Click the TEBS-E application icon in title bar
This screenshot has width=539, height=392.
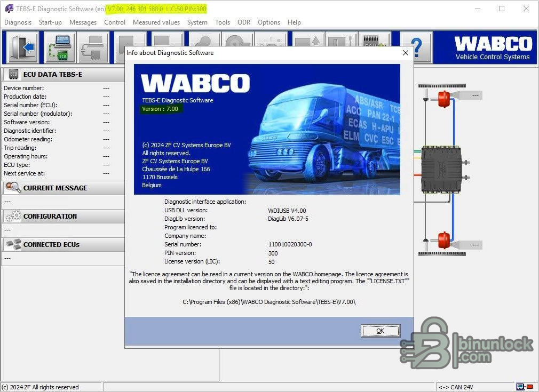point(9,8)
